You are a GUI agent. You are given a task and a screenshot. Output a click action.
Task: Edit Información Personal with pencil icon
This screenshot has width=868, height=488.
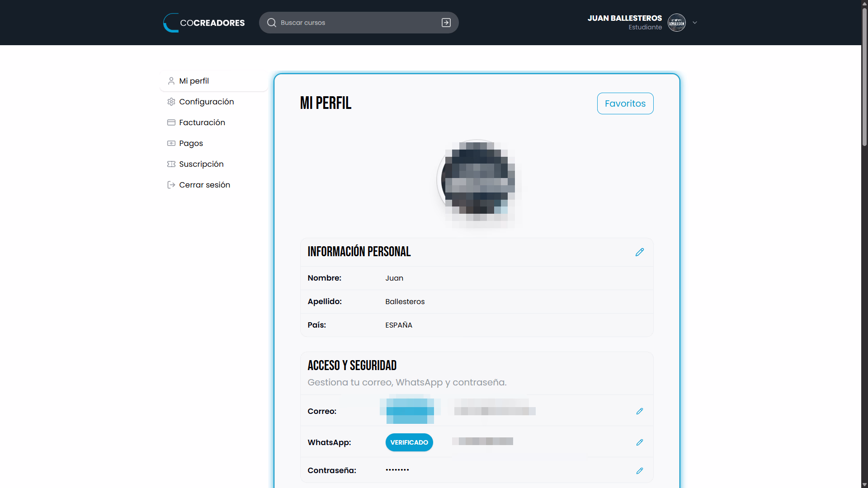pos(640,252)
